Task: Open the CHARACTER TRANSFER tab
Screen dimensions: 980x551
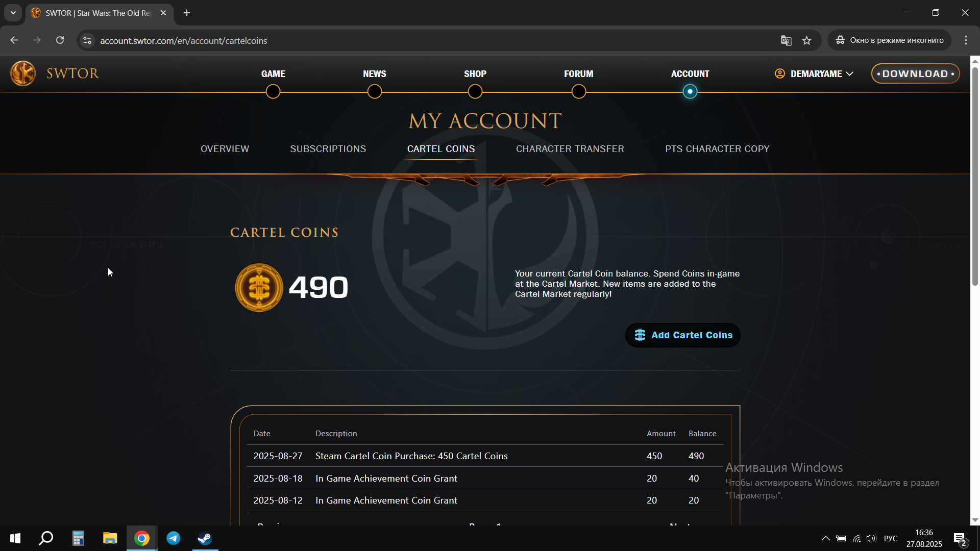Action: [x=570, y=149]
